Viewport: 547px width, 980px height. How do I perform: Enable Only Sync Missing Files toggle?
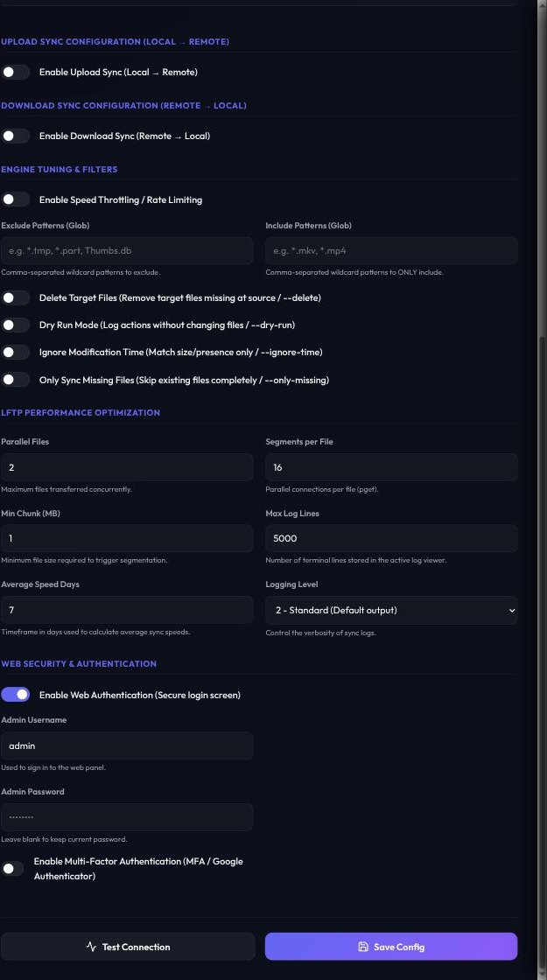(15, 380)
